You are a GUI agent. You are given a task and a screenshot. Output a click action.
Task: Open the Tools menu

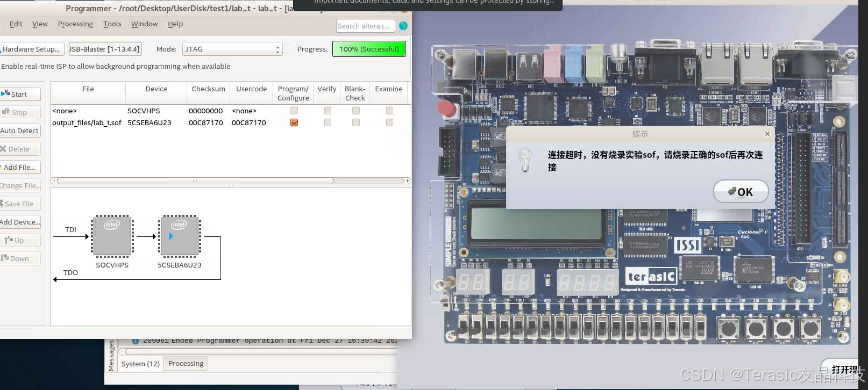(x=112, y=24)
